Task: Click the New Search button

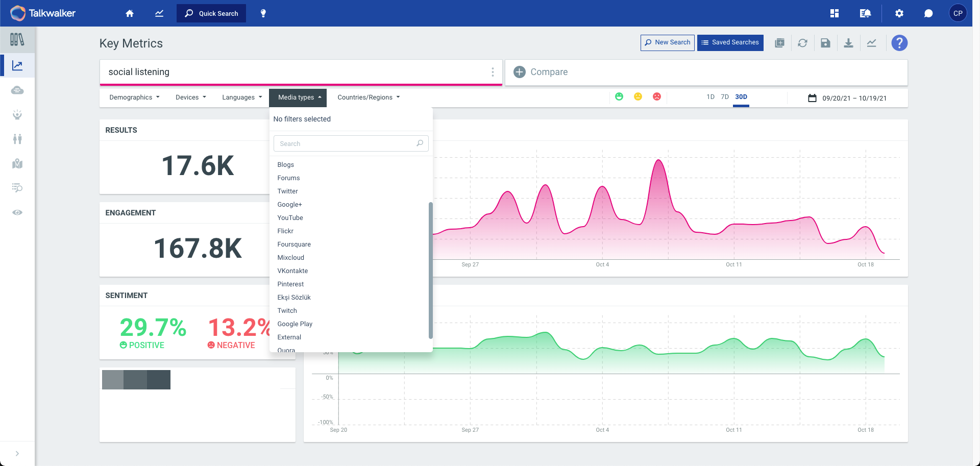Action: [668, 43]
